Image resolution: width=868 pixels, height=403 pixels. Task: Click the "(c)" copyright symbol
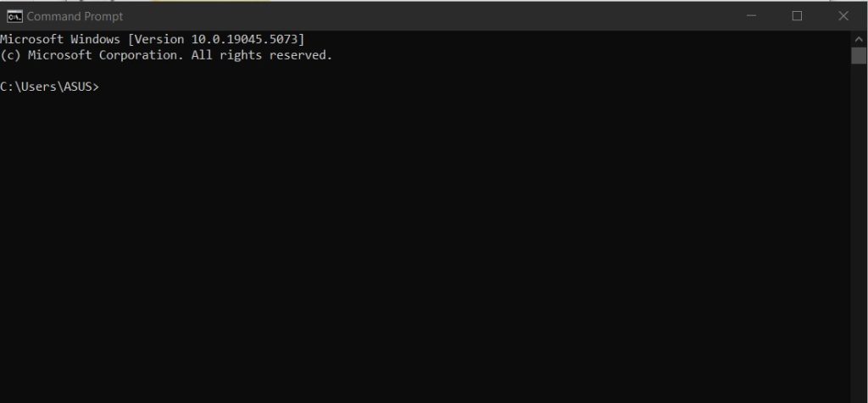point(11,55)
